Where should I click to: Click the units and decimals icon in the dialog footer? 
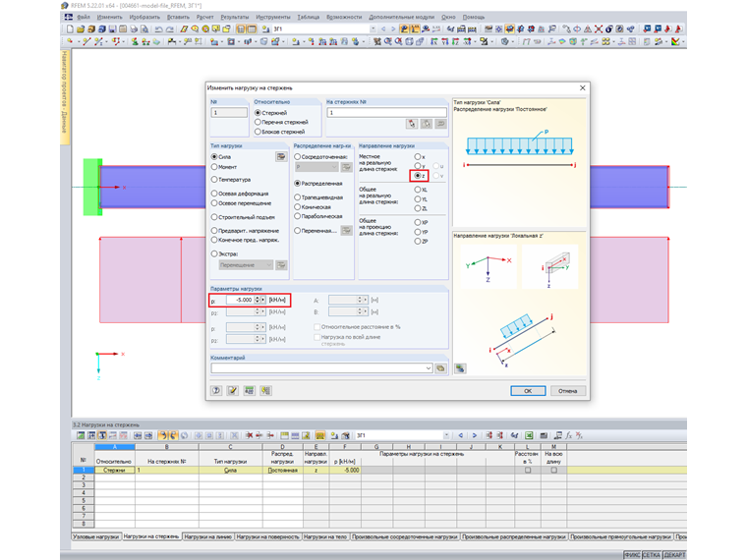(249, 390)
